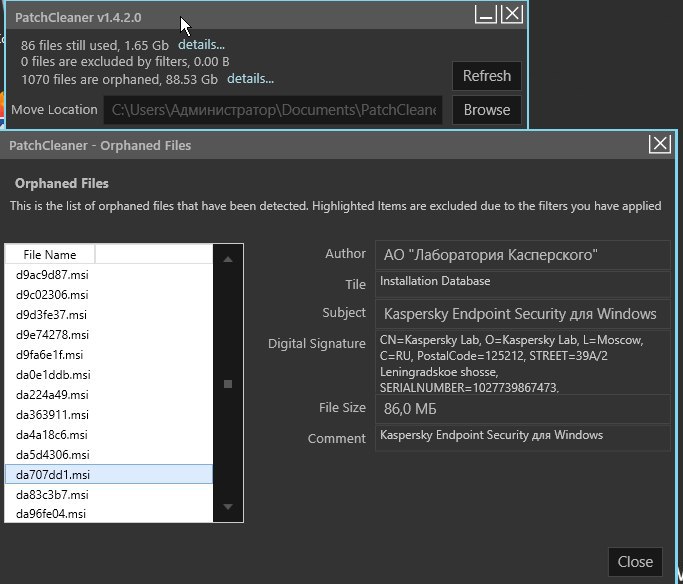
Task: Click the Author value field
Action: tap(523, 255)
